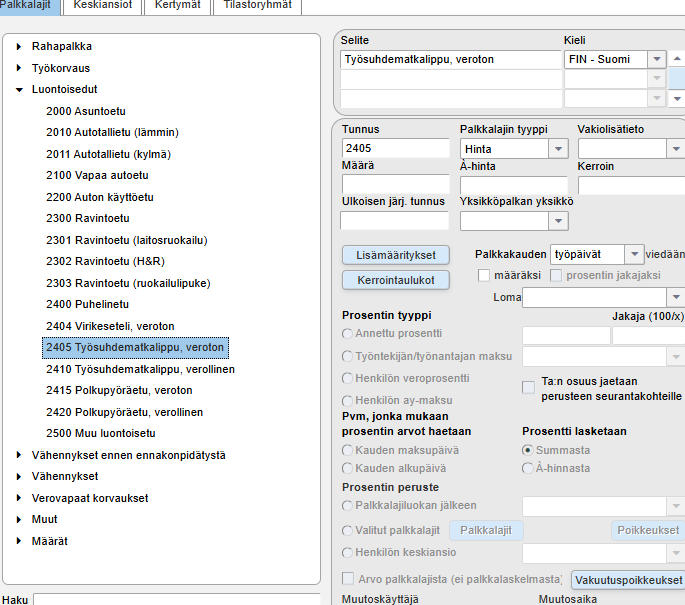The width and height of the screenshot is (685, 605).
Task: Select 2410 Työsuhdematkalippu, verollinen
Action: click(140, 369)
